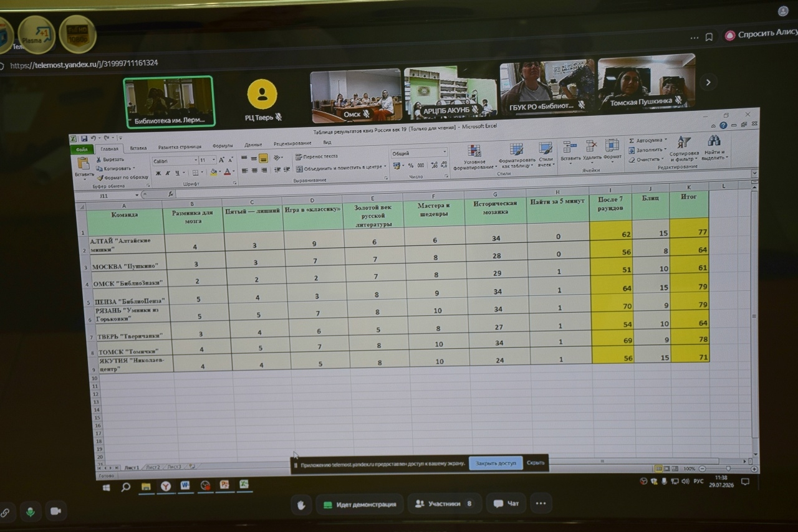Screen dimensions: 798x532
Task: Open the Windows notification center icon
Action: [x=745, y=482]
